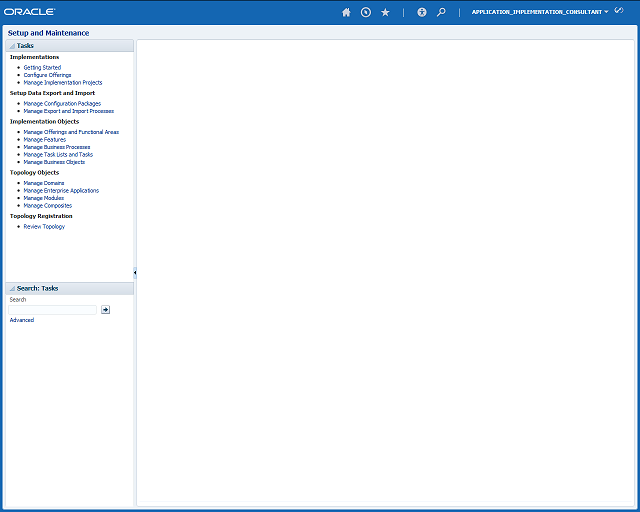Collapse the Tasks panel header
Screen dimensions: 640x512
coord(12,46)
